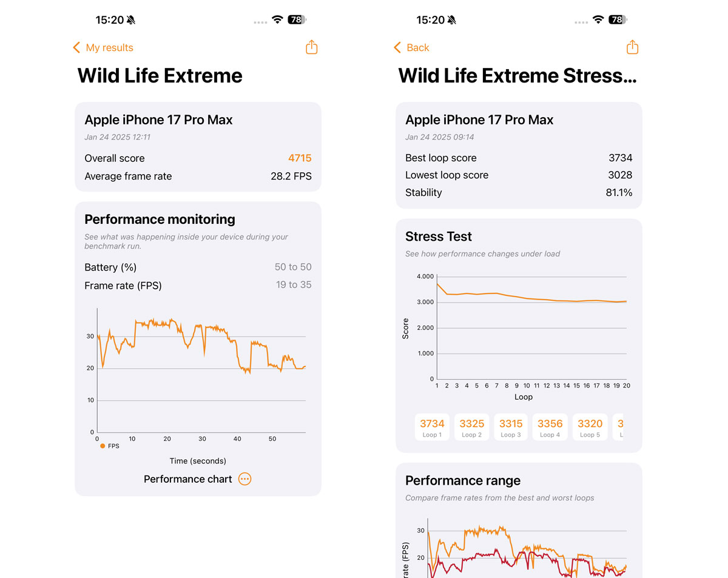The image size is (728, 578).
Task: Tap the battery indicator in left status bar
Action: (297, 20)
